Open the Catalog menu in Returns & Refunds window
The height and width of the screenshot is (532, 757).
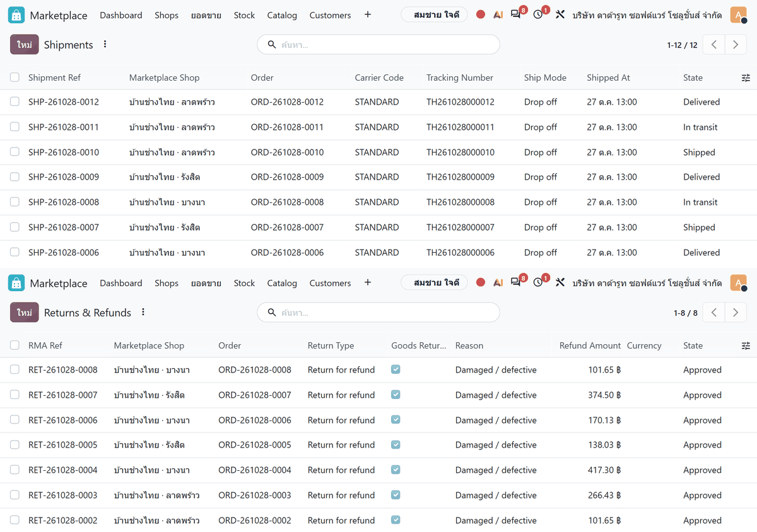click(x=282, y=283)
